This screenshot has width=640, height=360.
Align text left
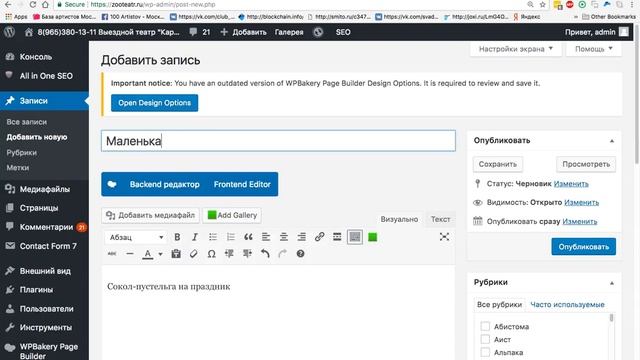(x=266, y=237)
